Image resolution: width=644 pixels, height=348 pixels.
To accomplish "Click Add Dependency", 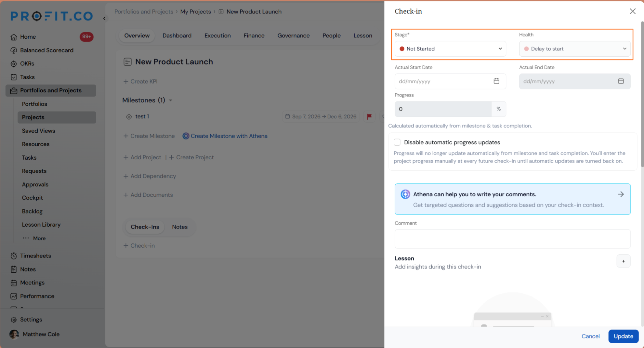I will 150,176.
